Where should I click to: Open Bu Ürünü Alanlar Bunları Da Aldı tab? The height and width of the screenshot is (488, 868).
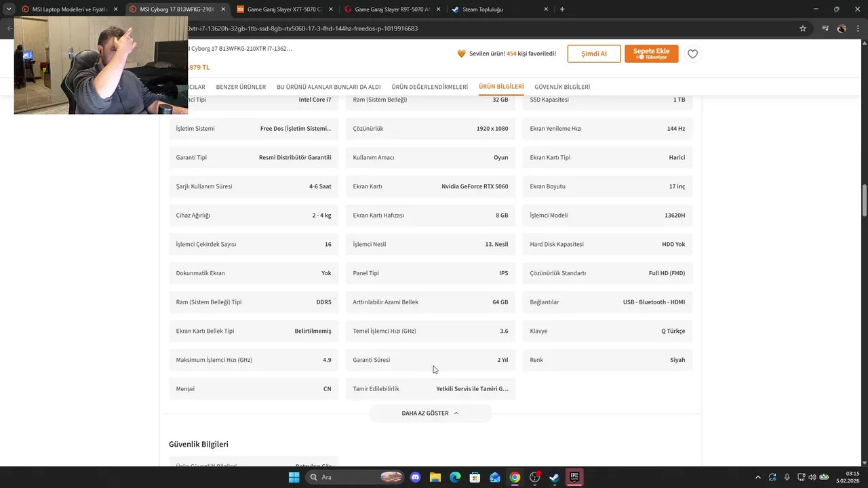click(x=329, y=87)
